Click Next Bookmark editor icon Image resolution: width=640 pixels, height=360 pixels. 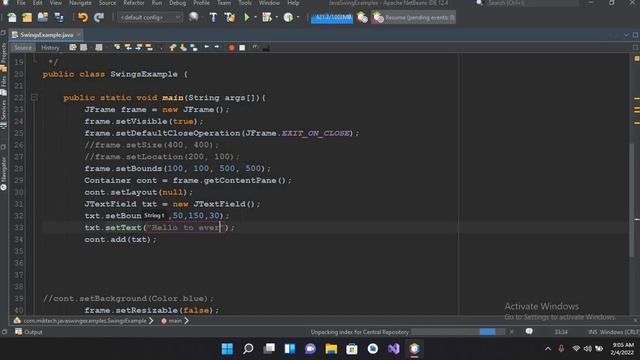tap(183, 47)
